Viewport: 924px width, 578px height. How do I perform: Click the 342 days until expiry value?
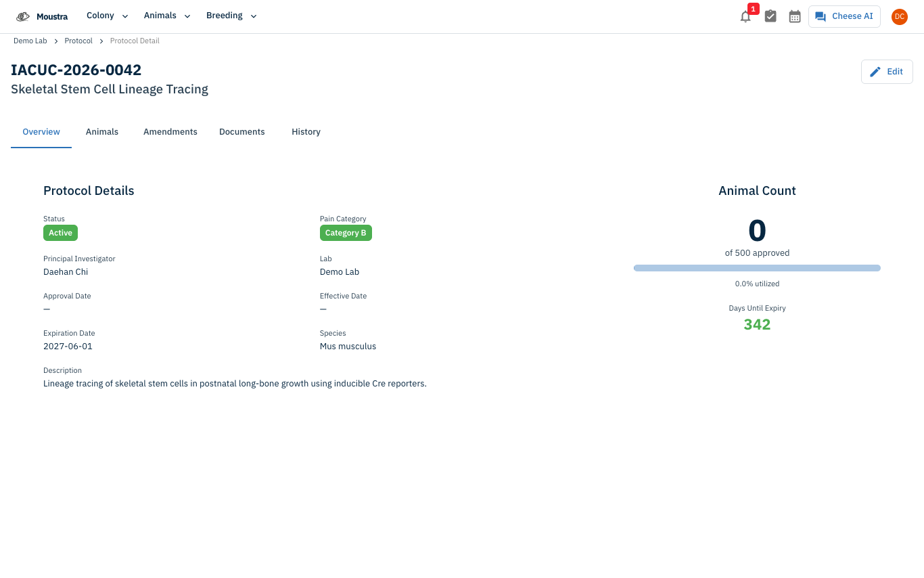(x=757, y=324)
